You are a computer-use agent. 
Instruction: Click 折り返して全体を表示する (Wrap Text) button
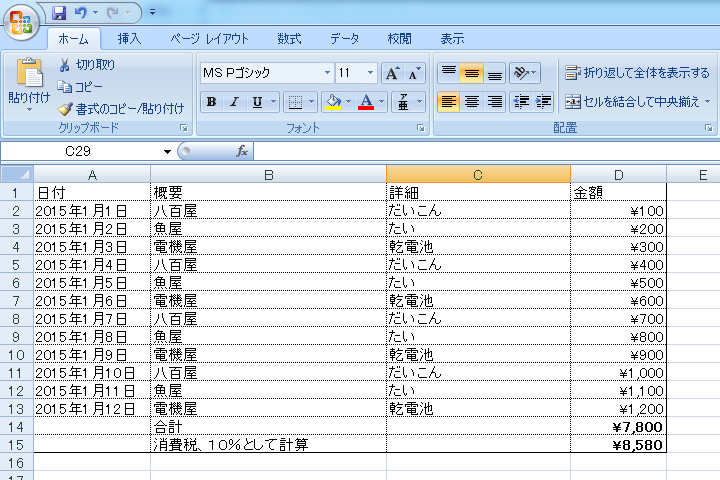click(x=636, y=73)
